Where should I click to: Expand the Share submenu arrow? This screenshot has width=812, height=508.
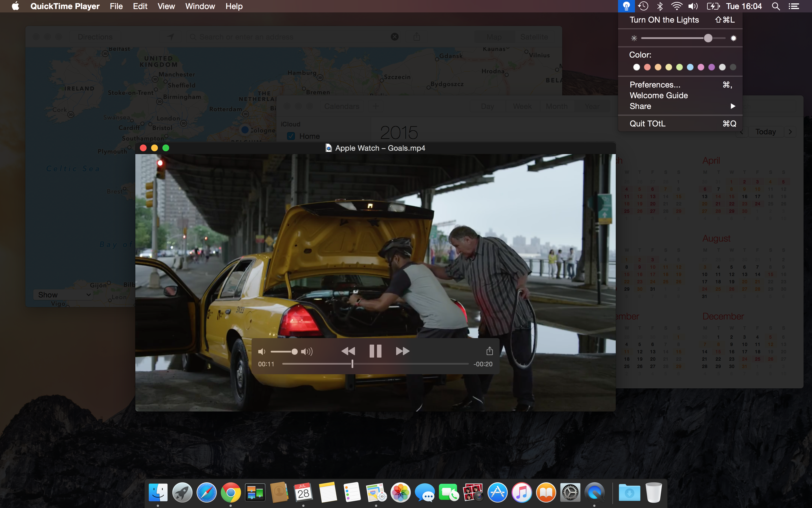[733, 106]
